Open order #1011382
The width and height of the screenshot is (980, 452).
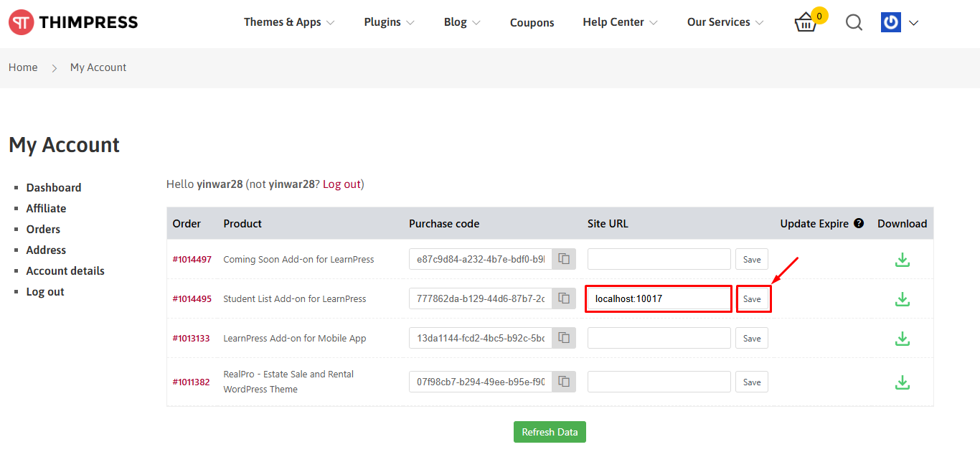pos(191,382)
